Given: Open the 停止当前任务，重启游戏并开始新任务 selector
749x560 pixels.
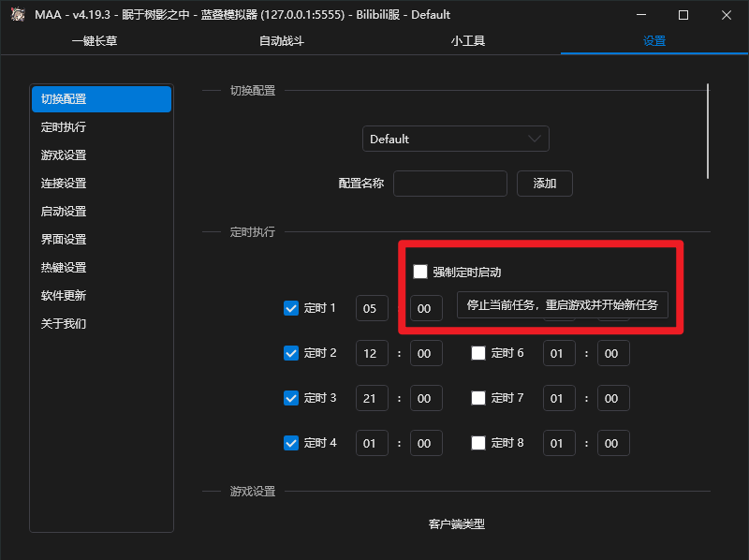Looking at the screenshot, I should coord(562,305).
